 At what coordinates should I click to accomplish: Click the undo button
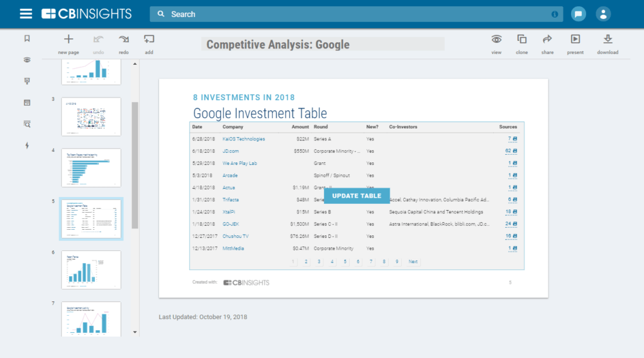pos(98,44)
